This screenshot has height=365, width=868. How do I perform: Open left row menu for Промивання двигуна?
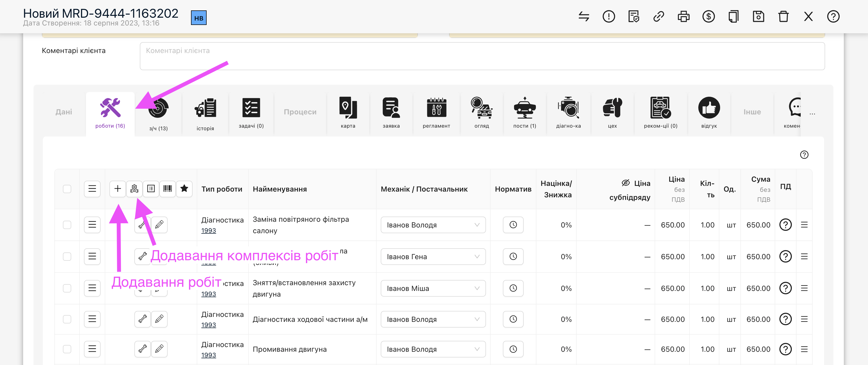[92, 349]
